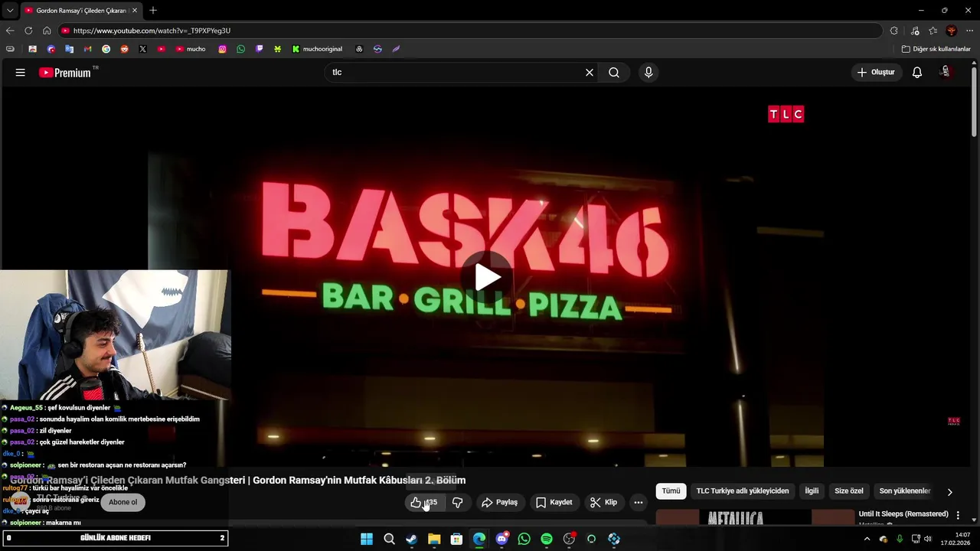Screen dimensions: 980x551
Task: Open the media control music icon in the toolbar
Action: 915,31
